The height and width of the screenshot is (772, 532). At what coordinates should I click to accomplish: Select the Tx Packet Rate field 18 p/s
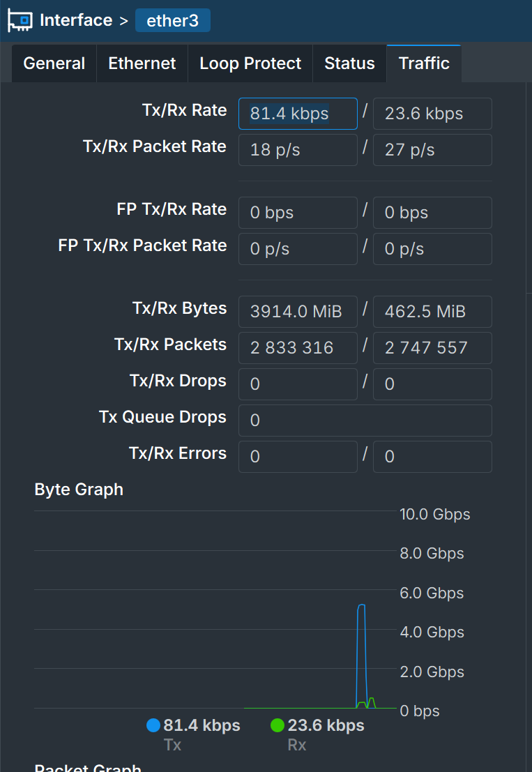[x=298, y=150]
